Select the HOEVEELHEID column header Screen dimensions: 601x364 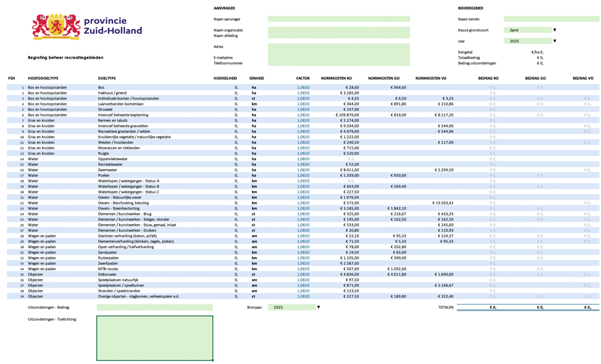[x=225, y=79]
